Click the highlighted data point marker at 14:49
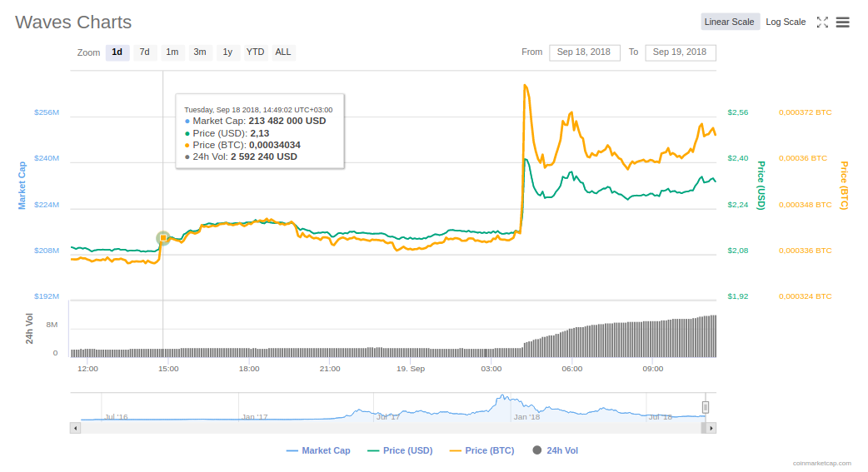 pyautogui.click(x=162, y=238)
